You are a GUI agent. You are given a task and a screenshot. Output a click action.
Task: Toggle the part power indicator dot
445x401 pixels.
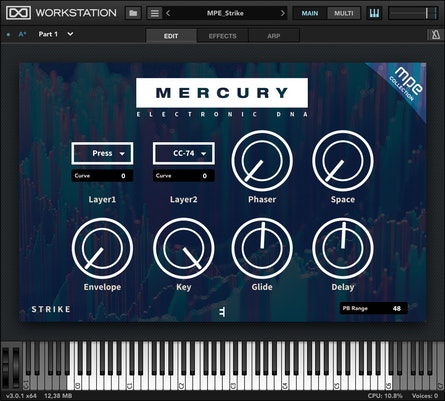8,34
